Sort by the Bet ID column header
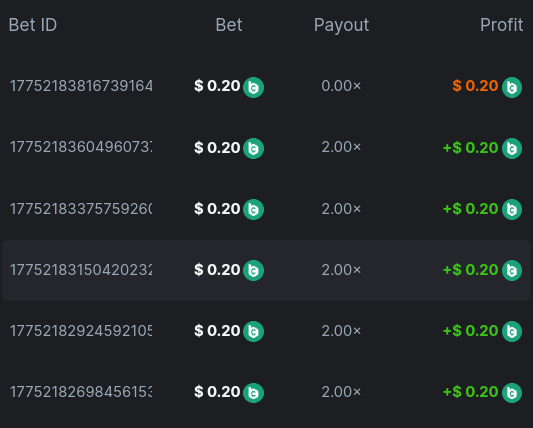Image resolution: width=533 pixels, height=428 pixels. [33, 25]
